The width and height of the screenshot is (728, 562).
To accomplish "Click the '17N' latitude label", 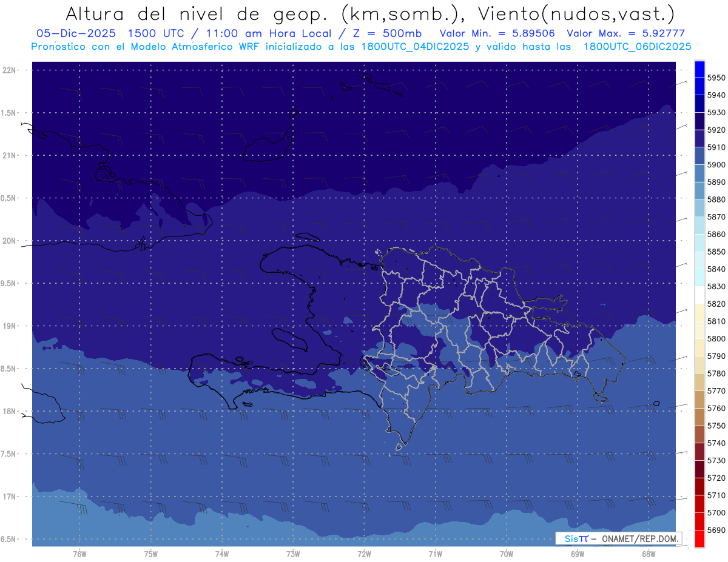I will 10,497.
